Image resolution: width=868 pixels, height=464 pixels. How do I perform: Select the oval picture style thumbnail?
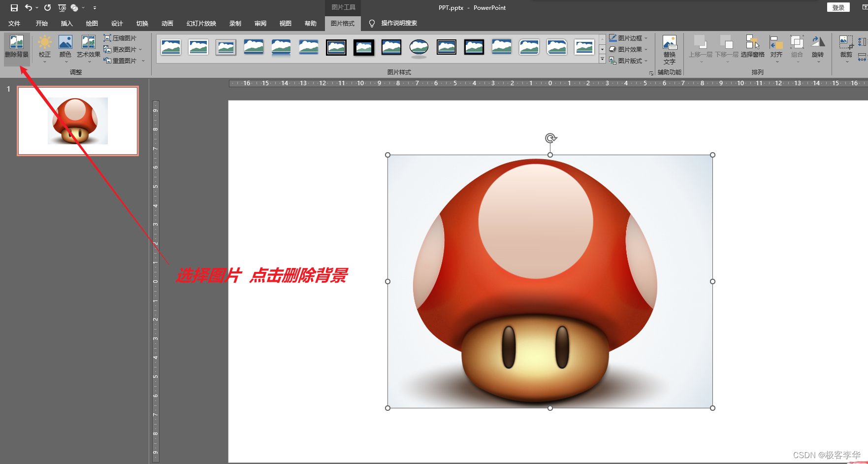[x=419, y=48]
